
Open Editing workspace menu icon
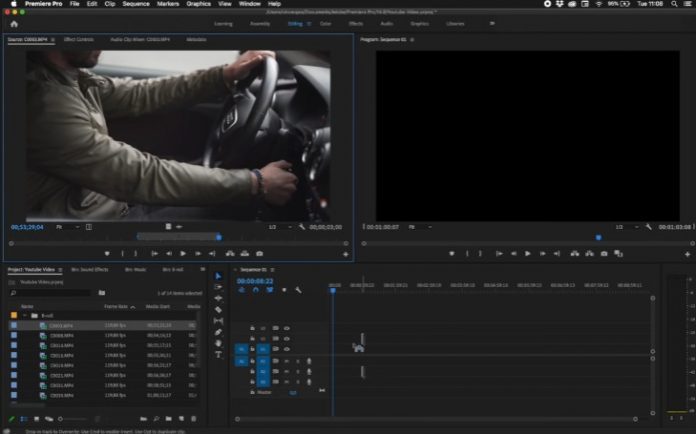coord(309,24)
